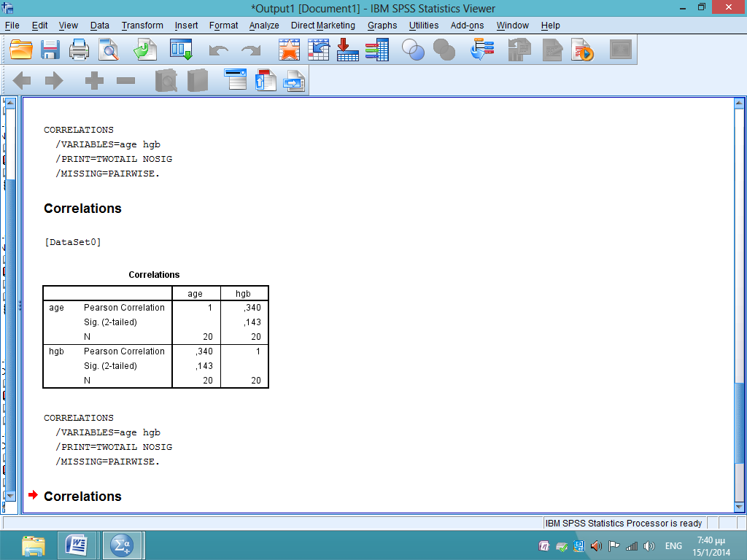The height and width of the screenshot is (560, 747).
Task: Open the Direct Marketing menu
Action: (x=323, y=26)
